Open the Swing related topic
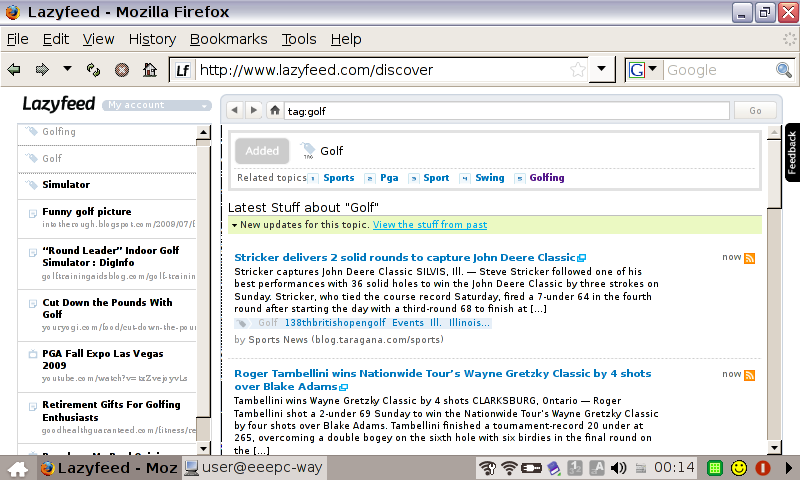Viewport: 800px width, 480px height. tap(490, 178)
